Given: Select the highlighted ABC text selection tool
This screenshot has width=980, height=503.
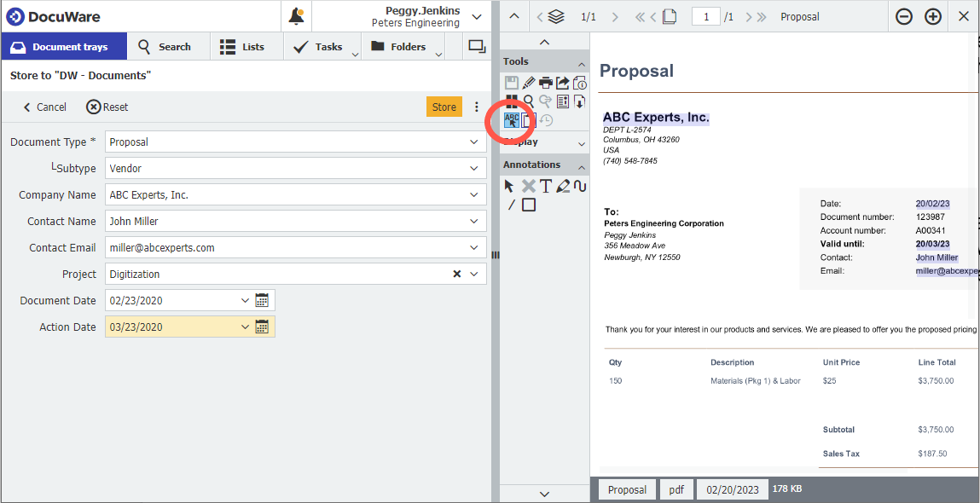Looking at the screenshot, I should (x=512, y=120).
